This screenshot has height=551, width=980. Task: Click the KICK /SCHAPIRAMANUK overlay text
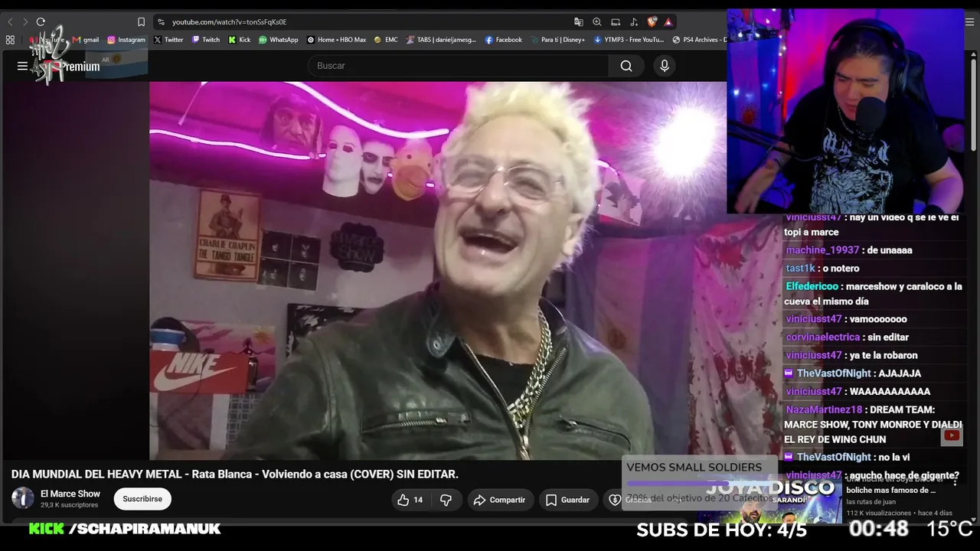click(125, 529)
